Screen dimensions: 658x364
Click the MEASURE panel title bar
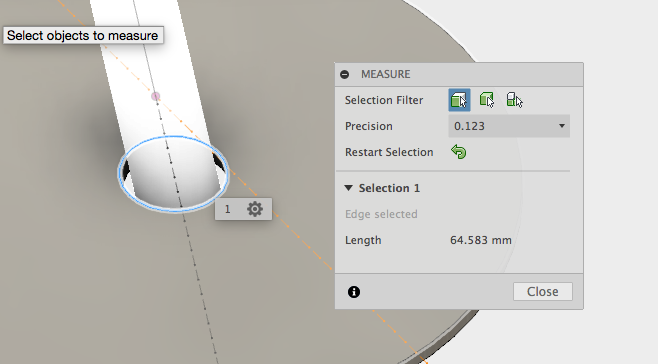click(x=459, y=74)
